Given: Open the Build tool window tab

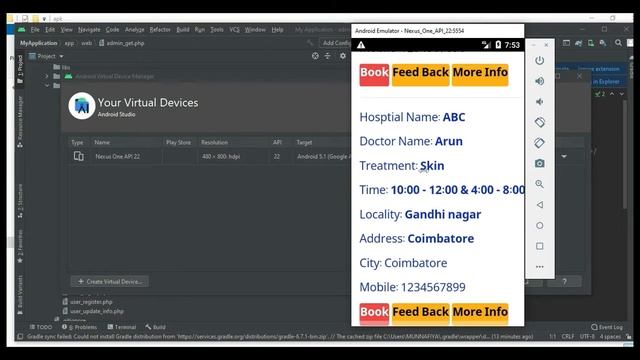Looking at the screenshot, I should 156,327.
